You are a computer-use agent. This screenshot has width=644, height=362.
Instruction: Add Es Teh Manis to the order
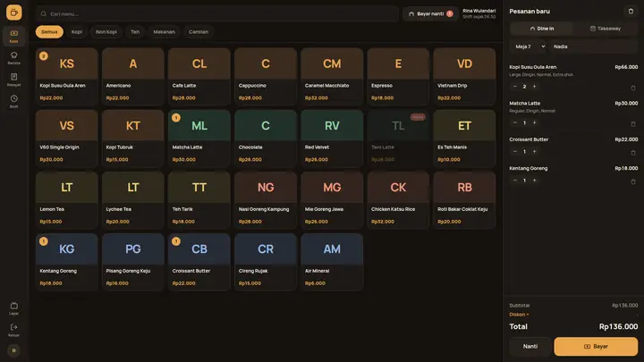point(464,139)
